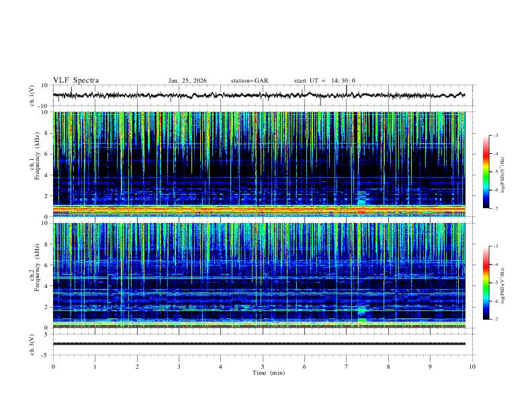The height and width of the screenshot is (411, 532).
Task: Click the ch.1 spectrogram color bar
Action: (486, 172)
